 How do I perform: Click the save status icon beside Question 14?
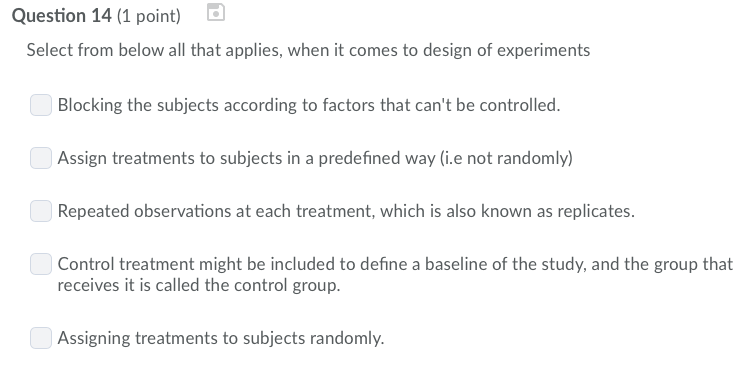pyautogui.click(x=216, y=12)
